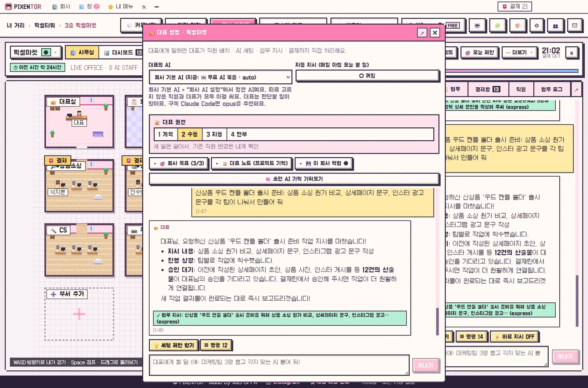The height and width of the screenshot is (388, 588).
Task: Click 쓰던 AI 기억 가져오기 button
Action: (294, 179)
